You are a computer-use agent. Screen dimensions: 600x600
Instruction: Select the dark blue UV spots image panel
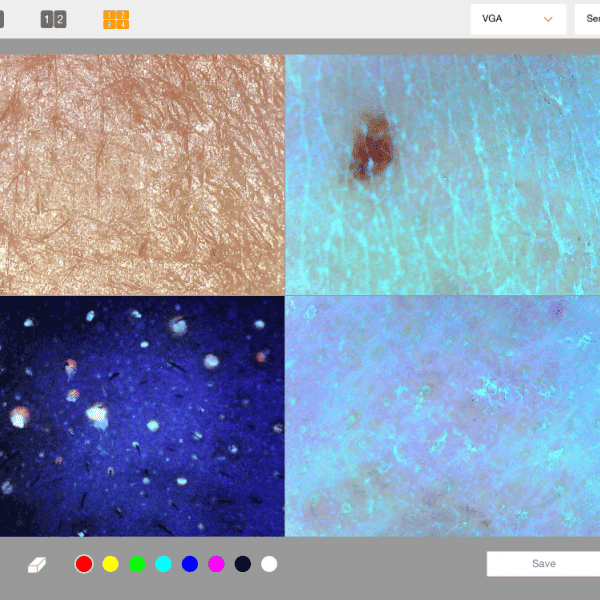coord(142,416)
